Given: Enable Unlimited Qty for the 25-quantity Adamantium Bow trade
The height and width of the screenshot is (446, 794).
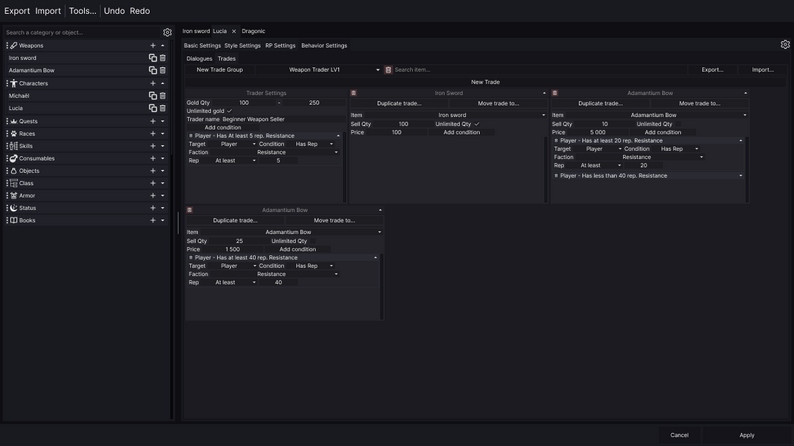Looking at the screenshot, I should [x=313, y=241].
